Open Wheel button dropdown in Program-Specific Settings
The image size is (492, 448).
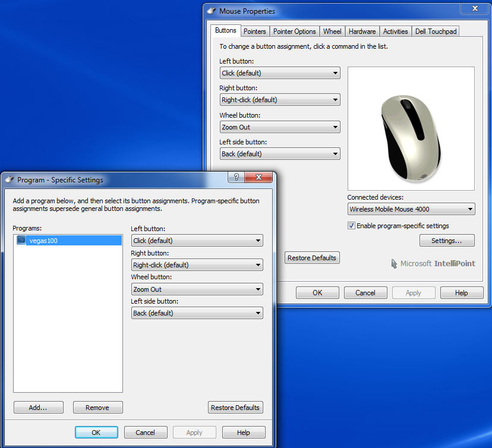pyautogui.click(x=197, y=289)
